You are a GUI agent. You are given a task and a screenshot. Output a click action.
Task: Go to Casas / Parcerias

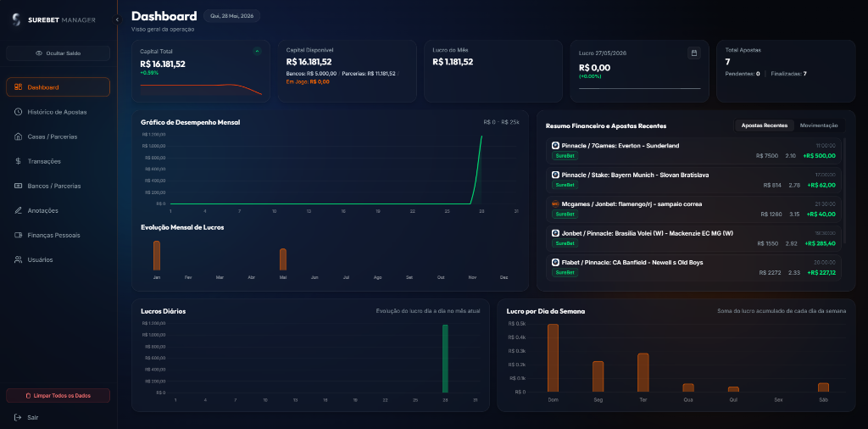(58, 136)
